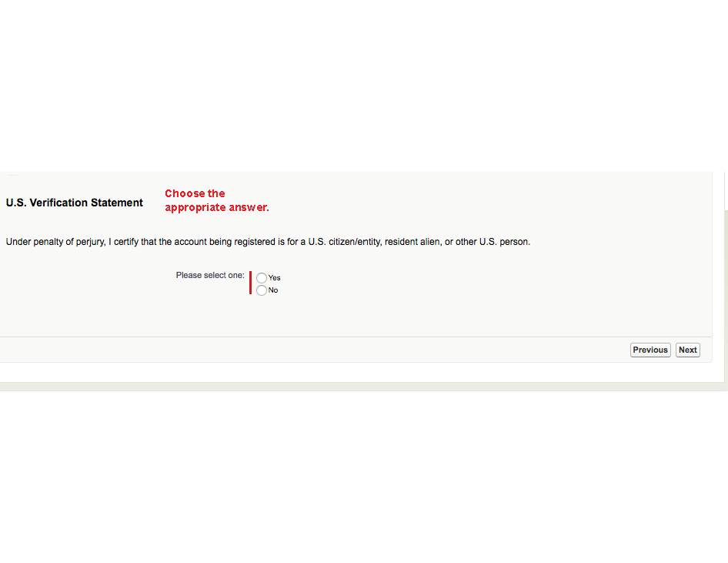Viewport: 728px width, 563px height.
Task: Click the red required-field indicator bar
Action: [x=250, y=283]
